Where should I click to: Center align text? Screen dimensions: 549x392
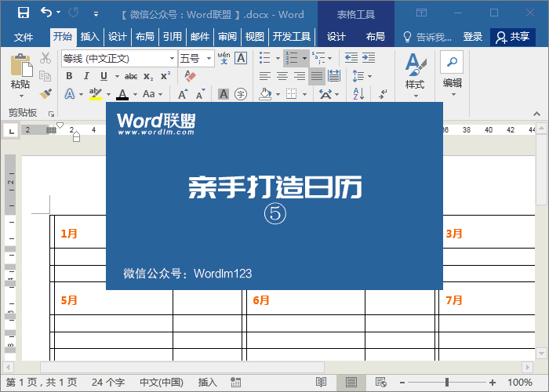tap(282, 76)
